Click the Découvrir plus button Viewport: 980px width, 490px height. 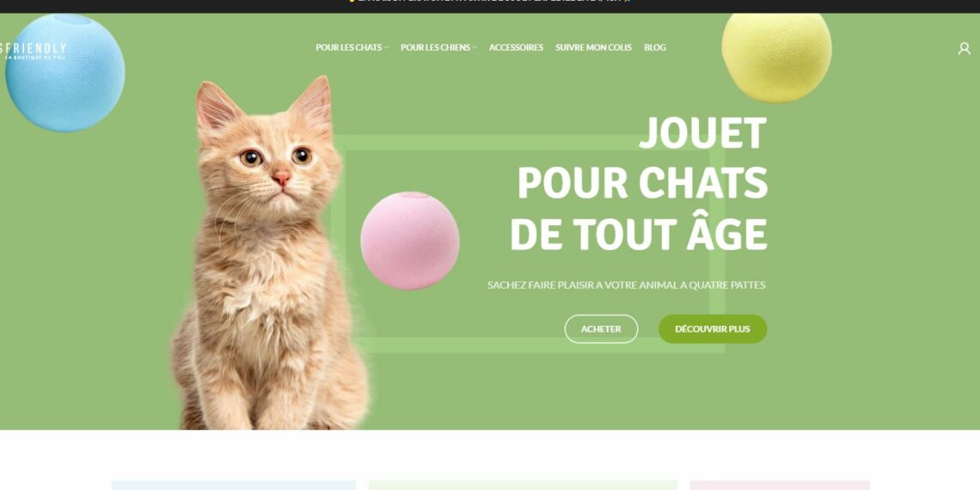pos(713,328)
